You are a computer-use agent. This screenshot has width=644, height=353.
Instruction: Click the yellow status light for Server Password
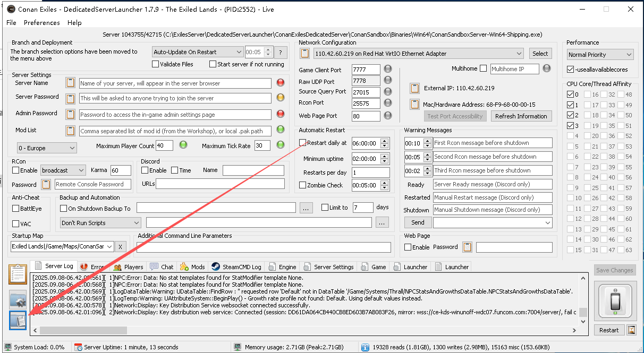[281, 98]
